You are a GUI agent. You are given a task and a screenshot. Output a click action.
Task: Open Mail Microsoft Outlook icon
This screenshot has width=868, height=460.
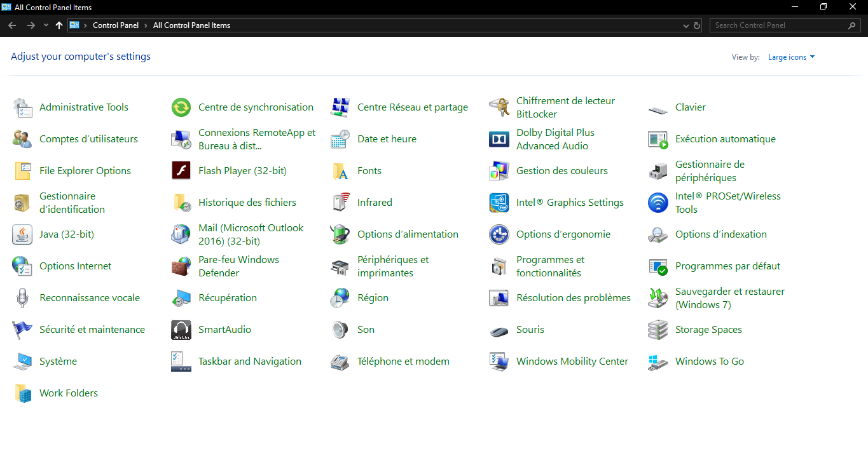click(x=181, y=234)
